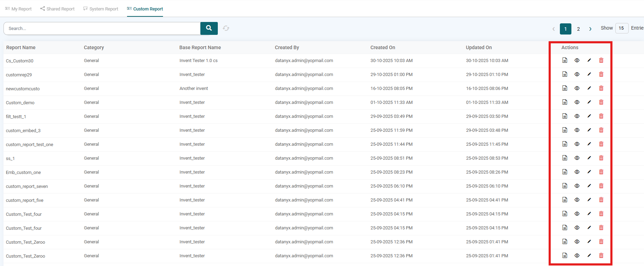View the Cs_Custom30 report via eye icon
The image size is (644, 266).
point(577,60)
